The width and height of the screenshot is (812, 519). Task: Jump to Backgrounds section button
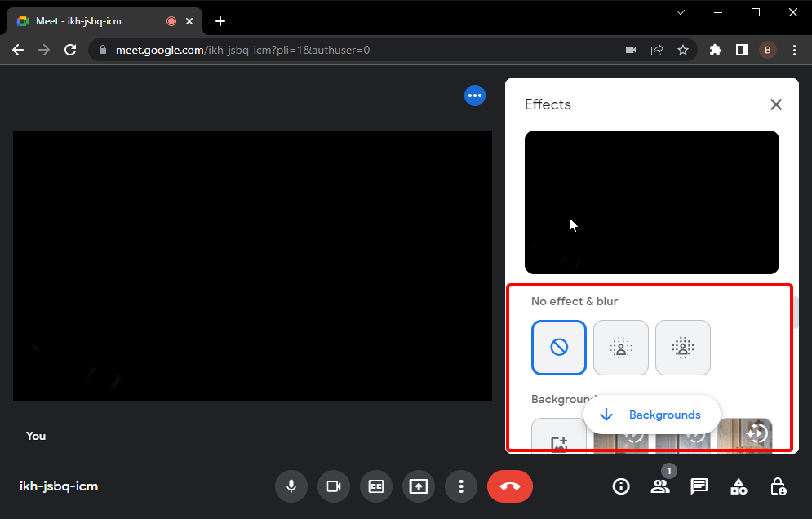[651, 415]
